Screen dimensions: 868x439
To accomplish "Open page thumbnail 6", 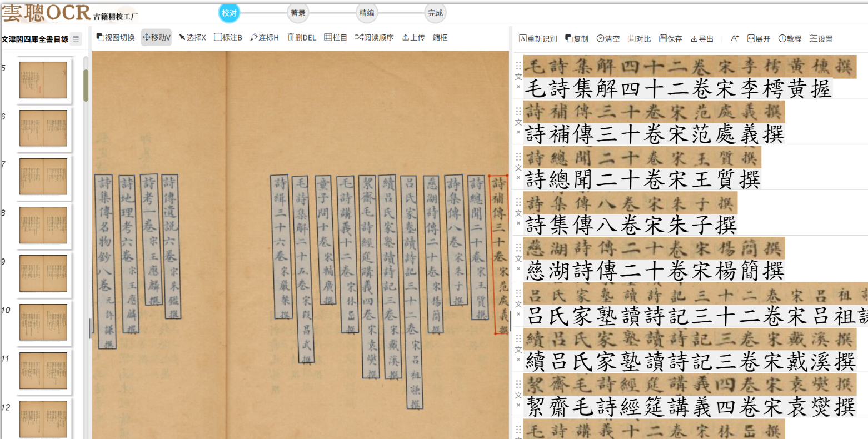I will pyautogui.click(x=43, y=128).
